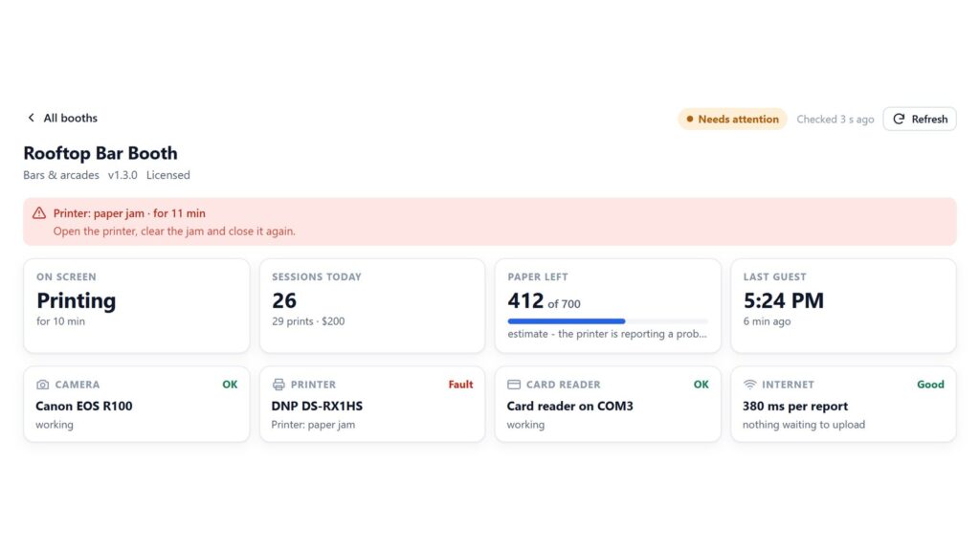Screen dimensions: 980x551
Task: Click the printer Fault status
Action: (460, 385)
